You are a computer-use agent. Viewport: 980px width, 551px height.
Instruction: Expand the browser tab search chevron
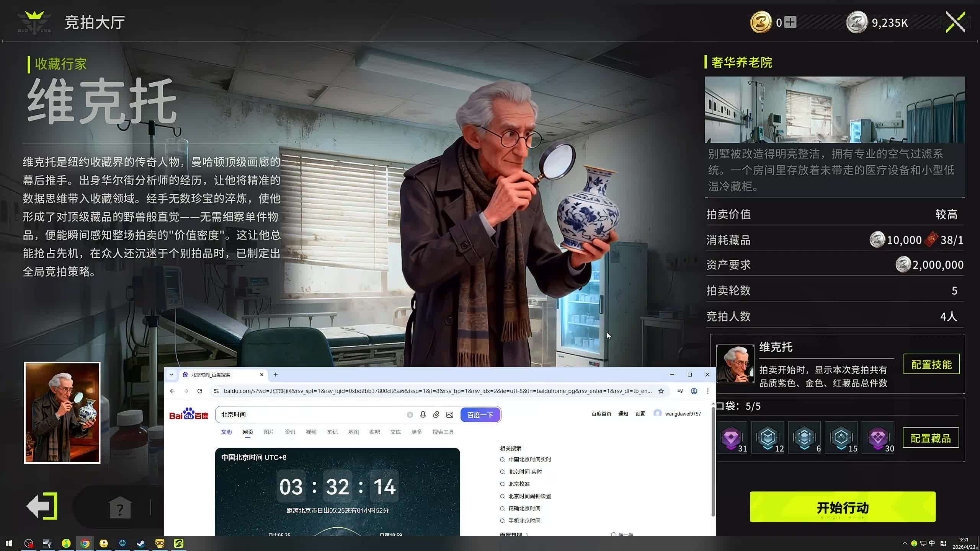[x=171, y=375]
